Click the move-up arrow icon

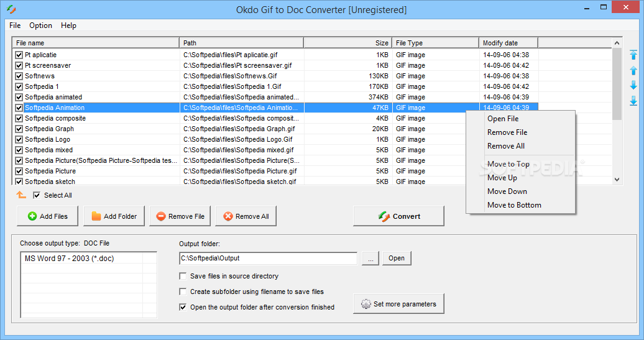coord(633,70)
